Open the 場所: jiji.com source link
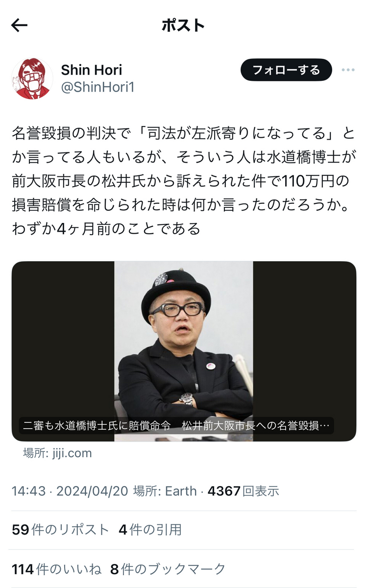Viewport: 368px width, 588px height. [x=57, y=453]
